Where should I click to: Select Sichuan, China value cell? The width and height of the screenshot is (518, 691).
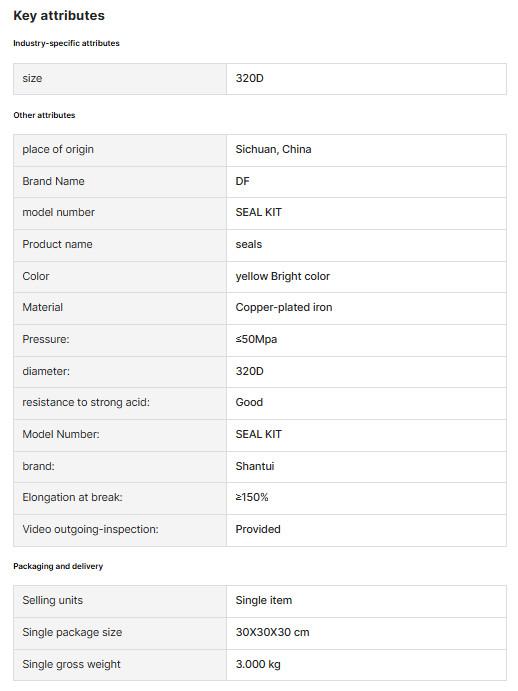click(366, 150)
